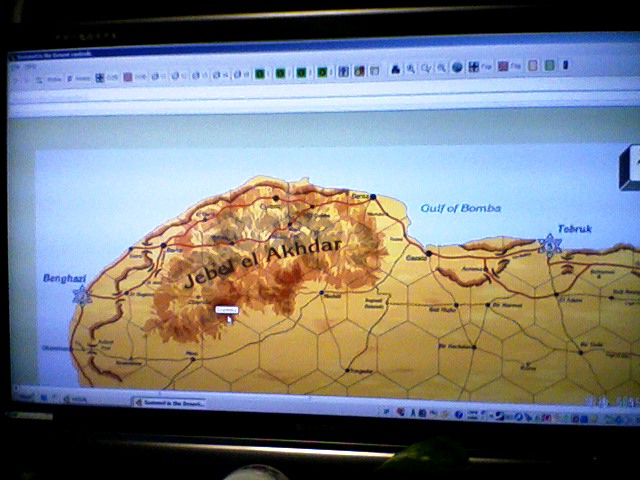Click the zoom out magnifier icon
640x480 pixels.
[442, 68]
